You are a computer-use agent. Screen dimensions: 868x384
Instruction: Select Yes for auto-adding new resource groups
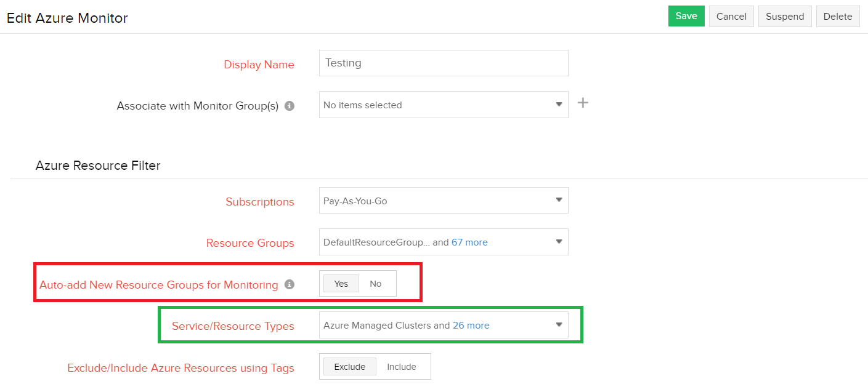click(x=341, y=284)
